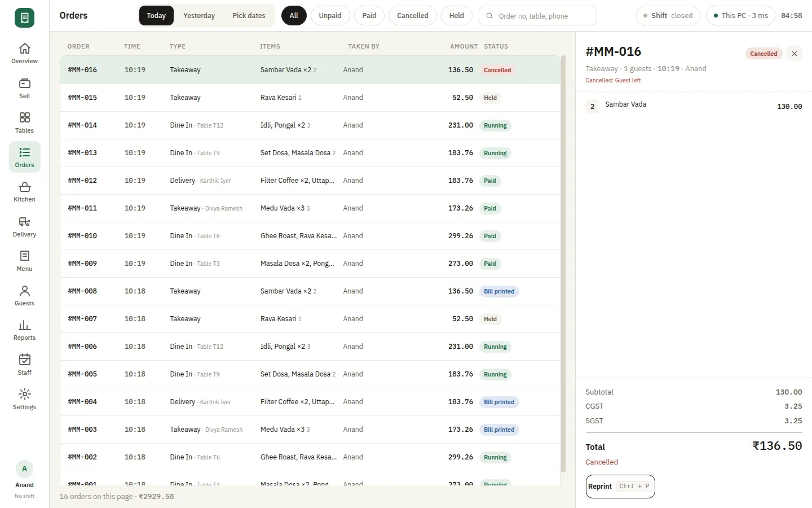Switch to Yesterday's orders
This screenshot has width=812, height=508.
(199, 16)
